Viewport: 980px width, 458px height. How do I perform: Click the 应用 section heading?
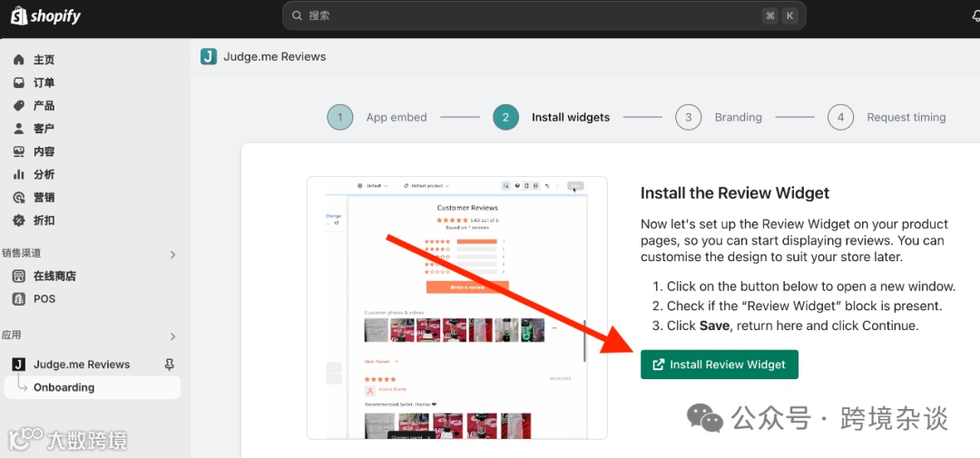click(x=11, y=335)
